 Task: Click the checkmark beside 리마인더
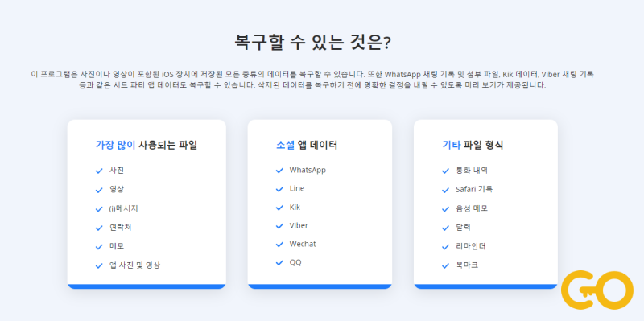(446, 247)
